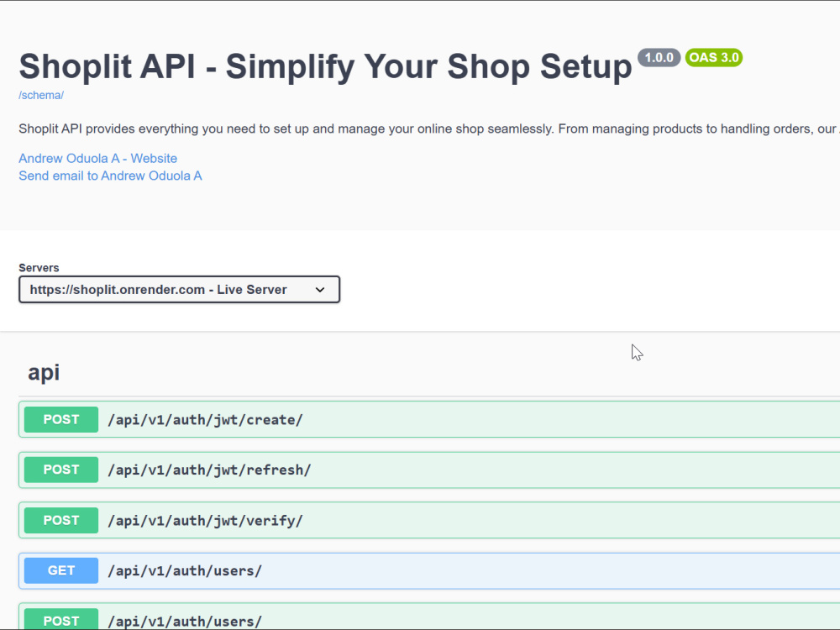Click POST badge for jwt/verify
Viewport: 840px width, 630px height.
[61, 520]
